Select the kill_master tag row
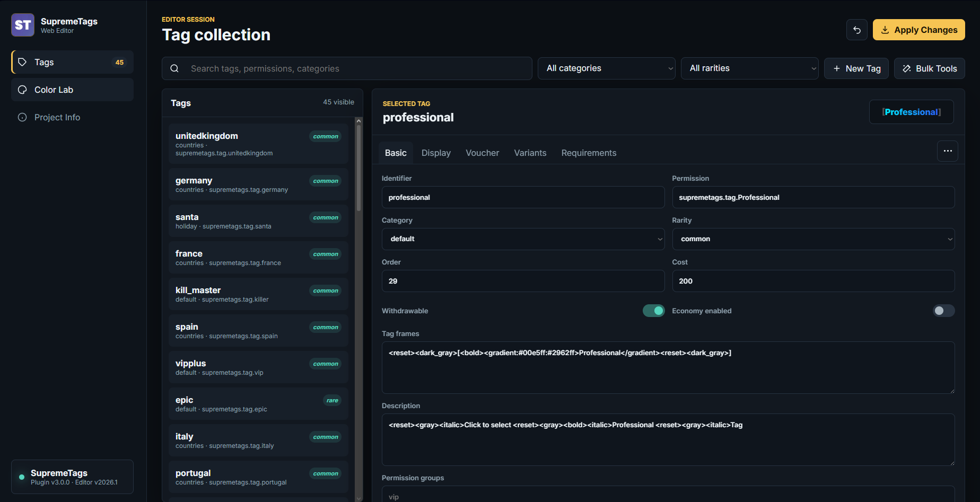The image size is (980, 502). pos(259,294)
